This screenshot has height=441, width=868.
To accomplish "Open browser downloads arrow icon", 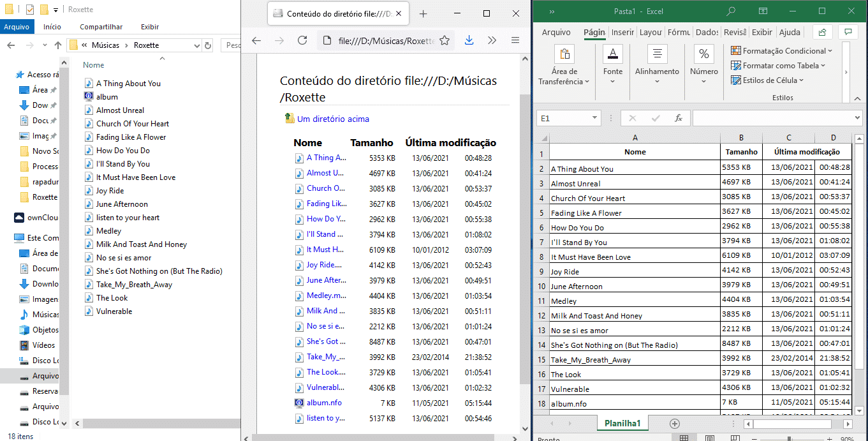I will coord(469,40).
